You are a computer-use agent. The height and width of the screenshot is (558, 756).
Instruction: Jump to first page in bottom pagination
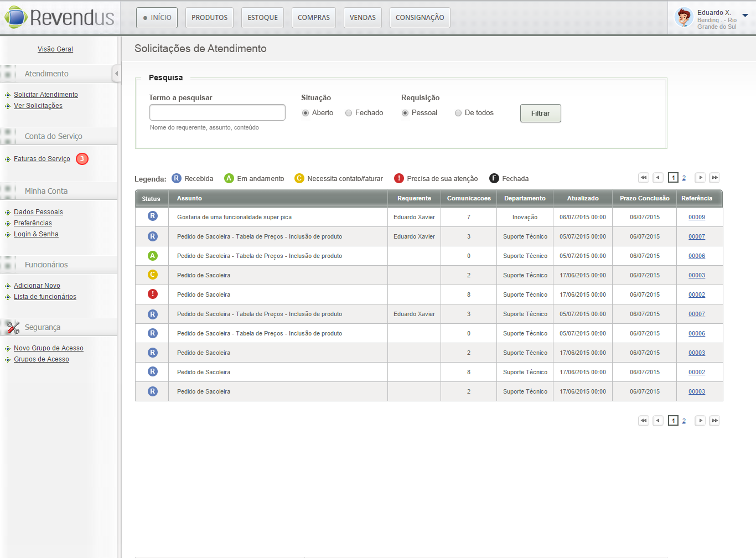click(x=644, y=421)
